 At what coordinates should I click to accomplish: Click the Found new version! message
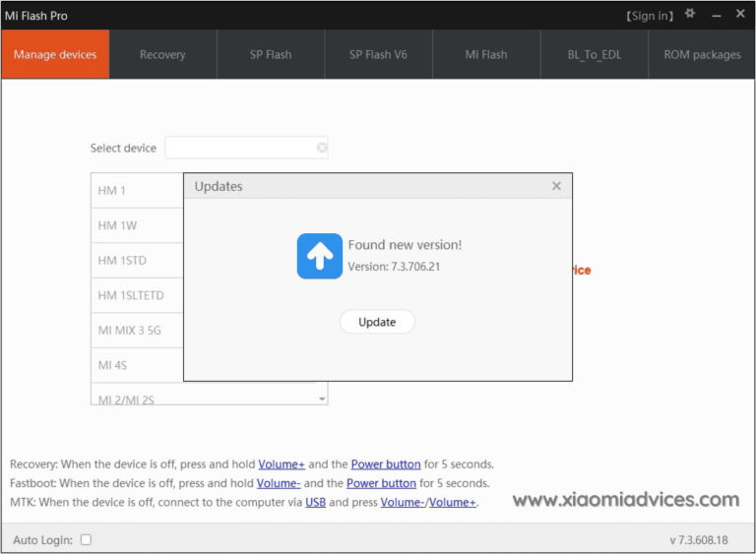[405, 245]
